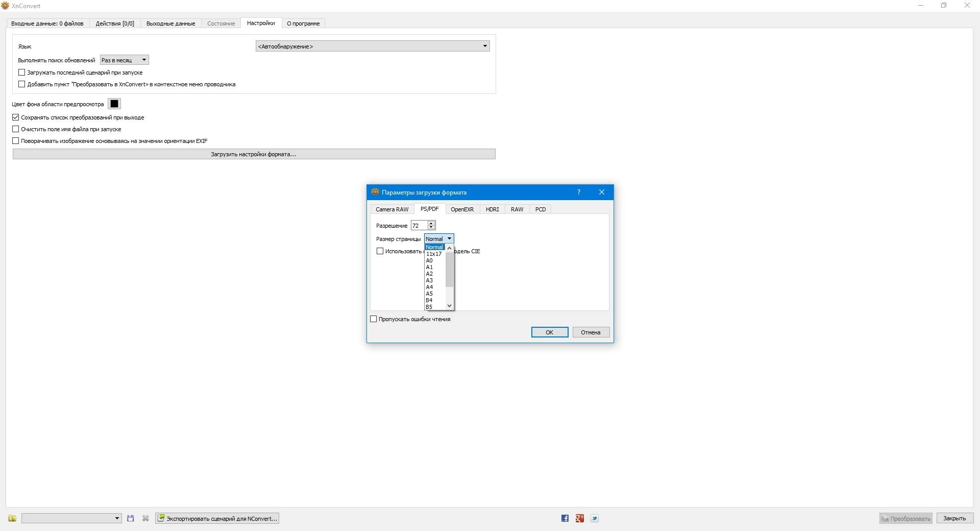Switch to 'Действия [0/0]' tab
The height and width of the screenshot is (531, 980).
[115, 23]
